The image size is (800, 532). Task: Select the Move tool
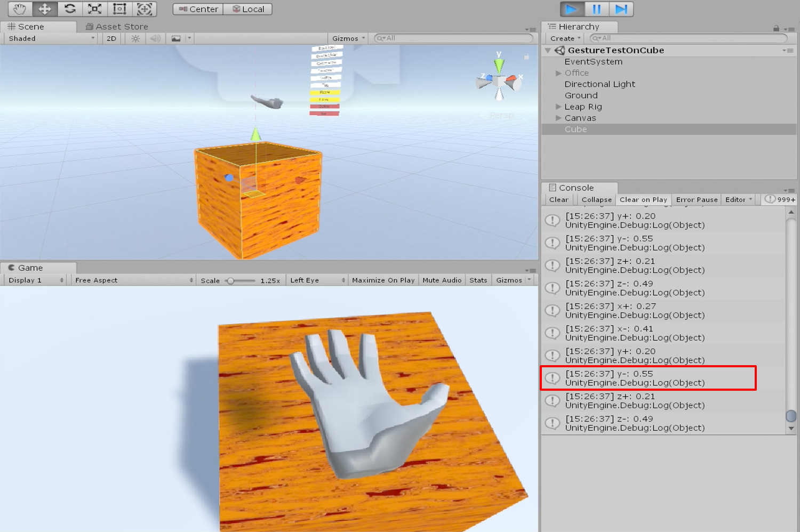click(x=45, y=9)
